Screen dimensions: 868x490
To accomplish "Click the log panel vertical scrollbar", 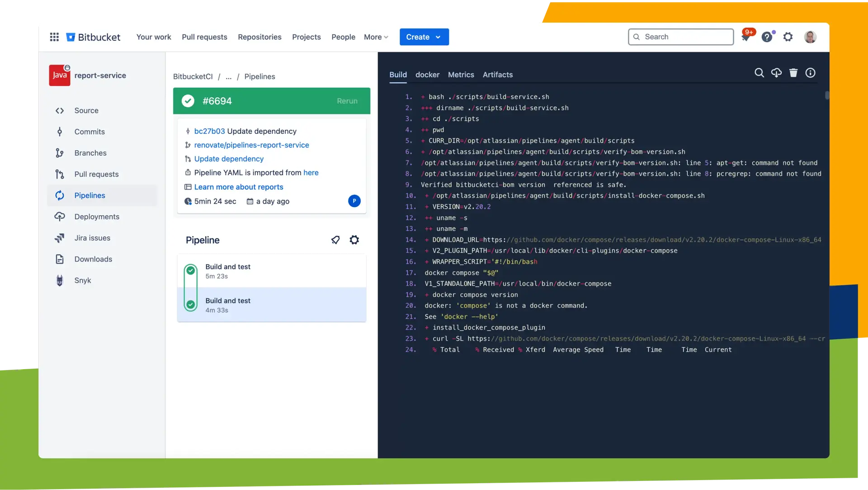I will click(x=827, y=95).
